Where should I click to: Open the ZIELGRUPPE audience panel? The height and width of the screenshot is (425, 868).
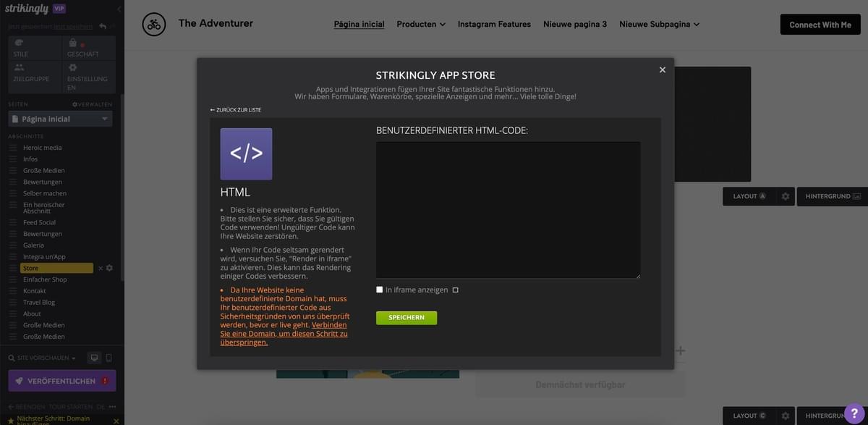click(33, 74)
